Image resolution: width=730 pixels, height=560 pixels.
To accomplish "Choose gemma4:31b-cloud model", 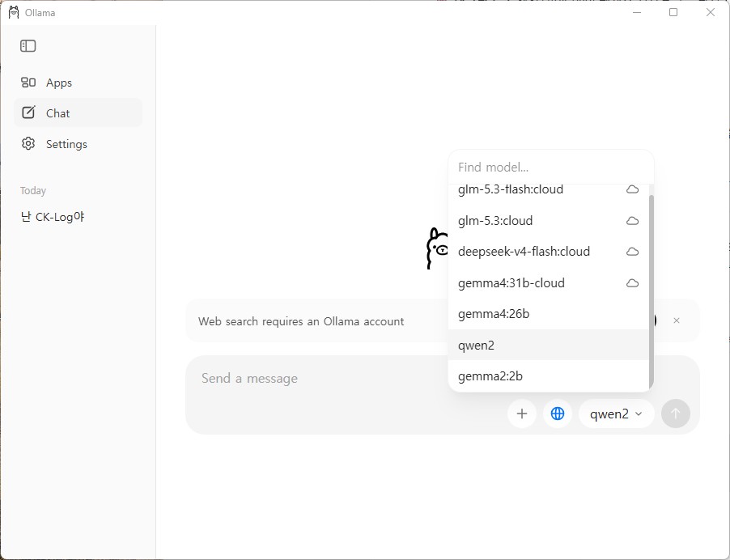I will (549, 283).
